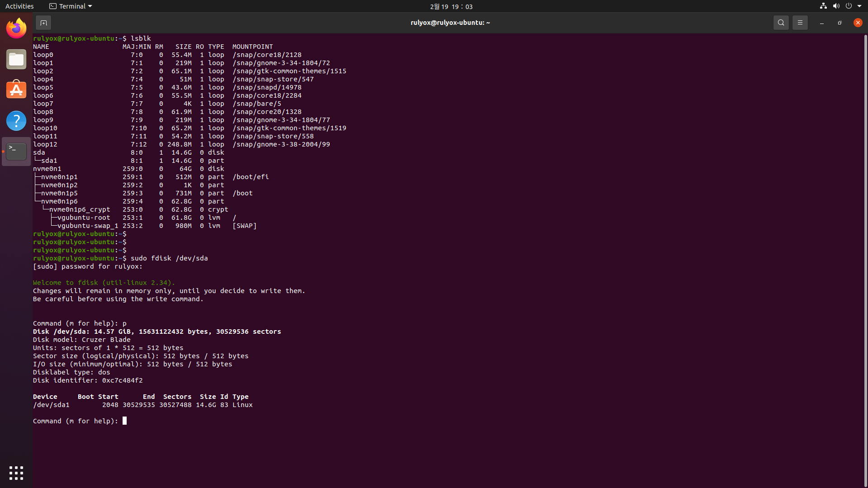This screenshot has height=488, width=868.
Task: Click 'Disk identifier: 0xc7c484f2' line
Action: 88,380
